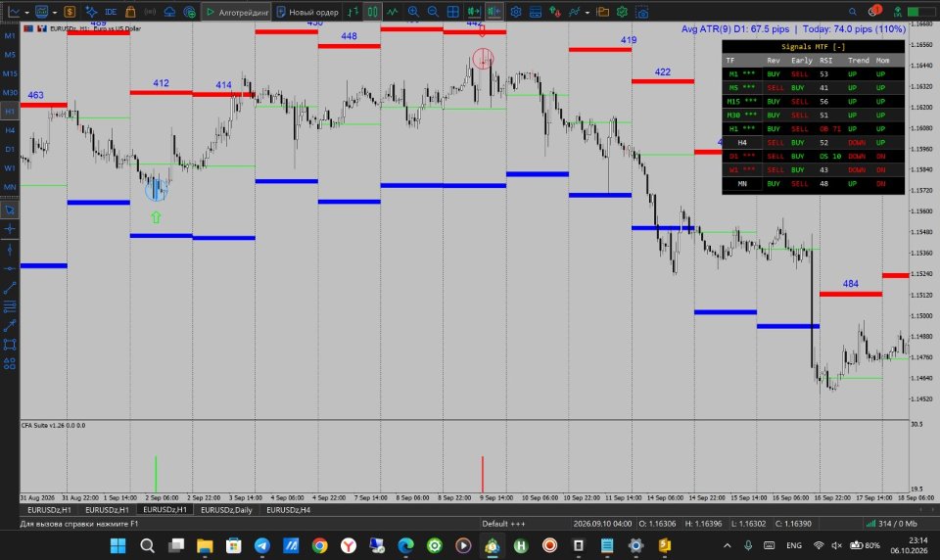
Task: Click the active EURUSDz,H1 chart tab
Action: [x=164, y=510]
